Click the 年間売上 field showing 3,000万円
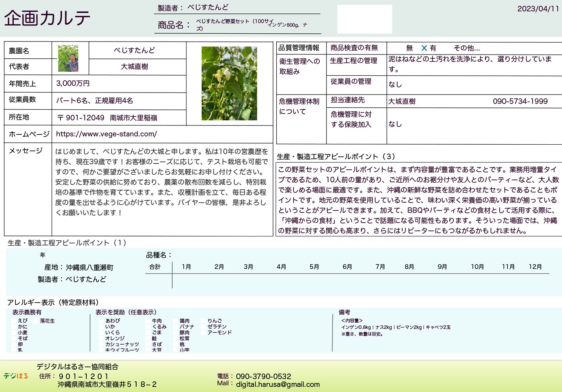Image resolution: width=562 pixels, height=392 pixels. click(x=73, y=83)
